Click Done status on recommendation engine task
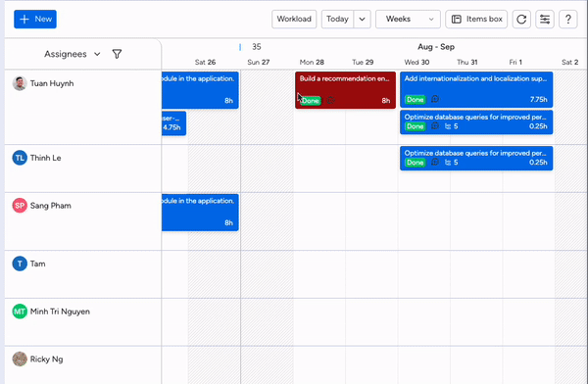The height and width of the screenshot is (384, 588). 311,101
